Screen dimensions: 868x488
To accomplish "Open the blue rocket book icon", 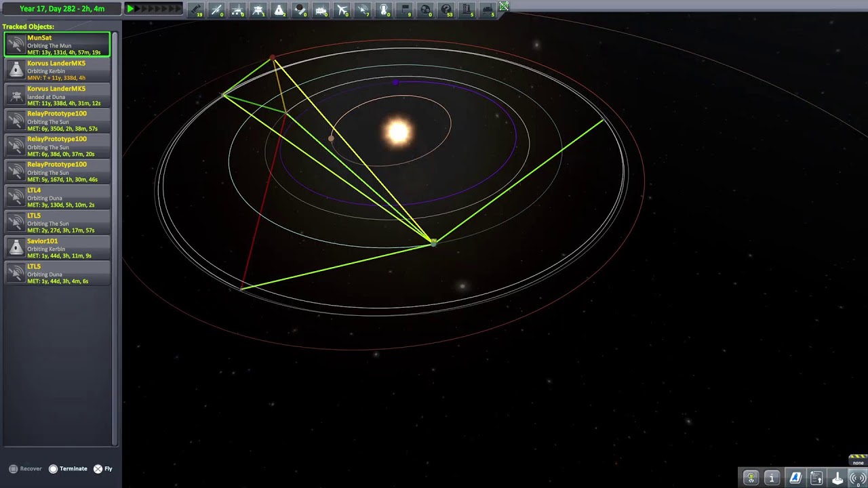I will pyautogui.click(x=795, y=478).
